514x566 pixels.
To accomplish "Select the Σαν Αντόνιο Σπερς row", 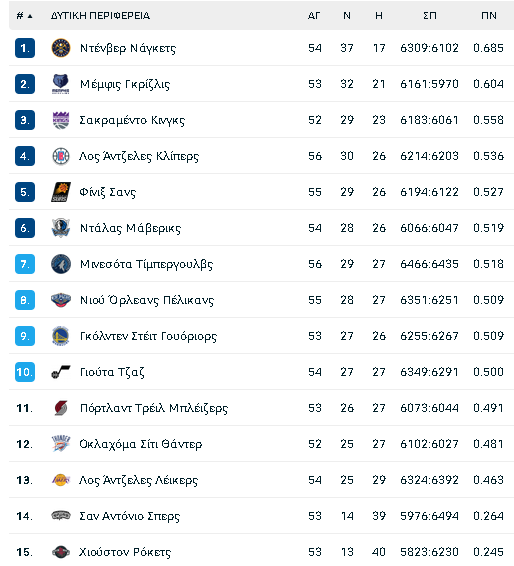I will (x=261, y=516).
